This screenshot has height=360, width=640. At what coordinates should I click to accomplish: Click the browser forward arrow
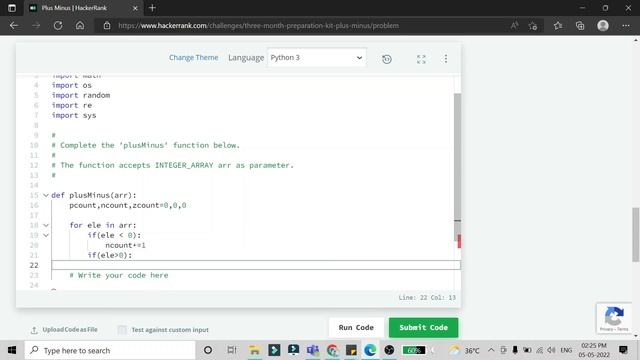pyautogui.click(x=36, y=25)
